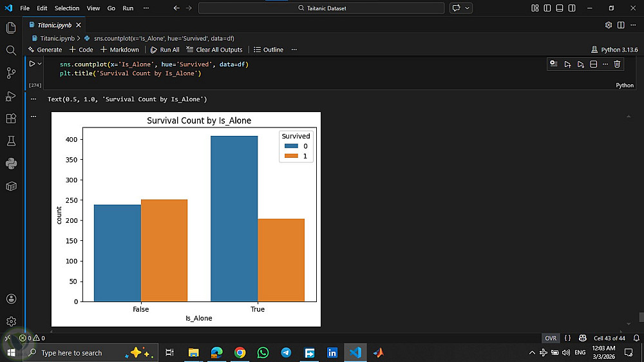Show more menu bar items ellipsis
The height and width of the screenshot is (362, 644).
point(146,8)
